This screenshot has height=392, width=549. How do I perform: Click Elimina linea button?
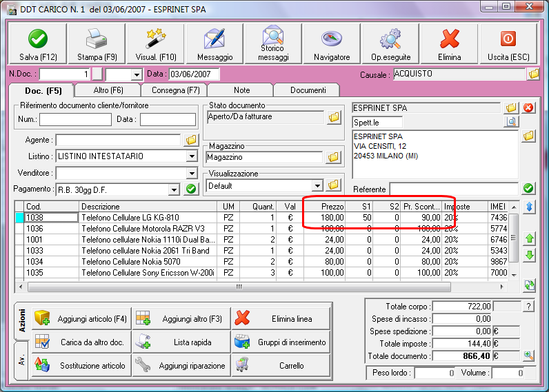click(281, 318)
